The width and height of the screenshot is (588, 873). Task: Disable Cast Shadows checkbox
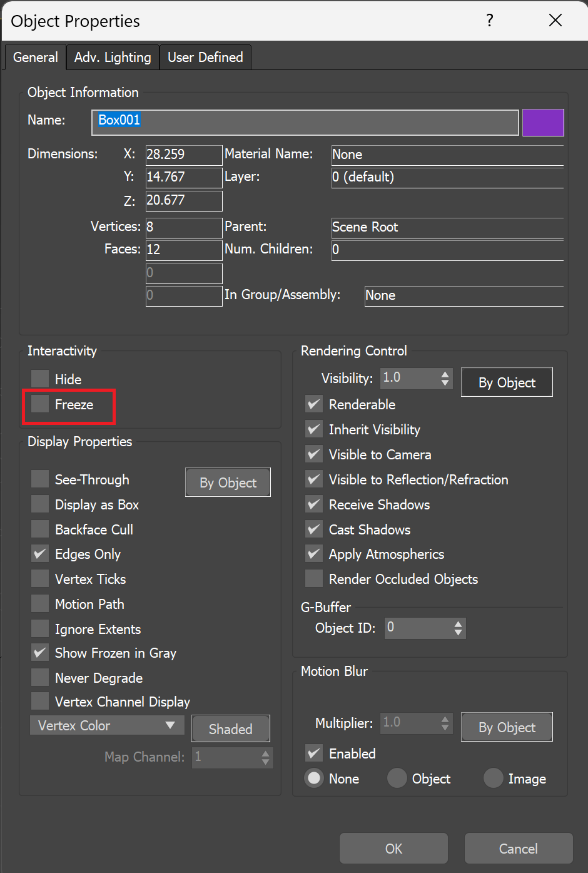point(314,529)
